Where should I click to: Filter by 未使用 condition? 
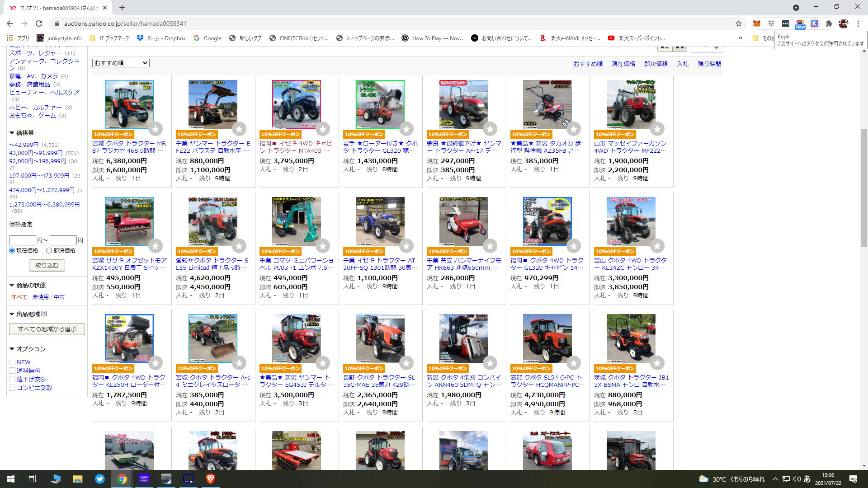click(x=41, y=297)
